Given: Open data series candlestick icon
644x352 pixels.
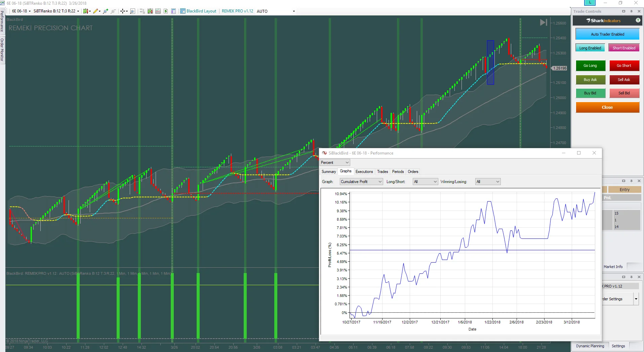Looking at the screenshot, I should click(150, 11).
